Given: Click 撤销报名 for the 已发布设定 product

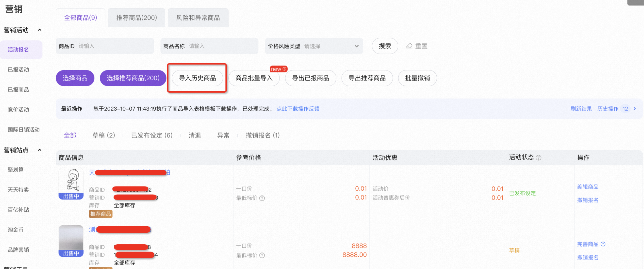Looking at the screenshot, I should tap(588, 200).
